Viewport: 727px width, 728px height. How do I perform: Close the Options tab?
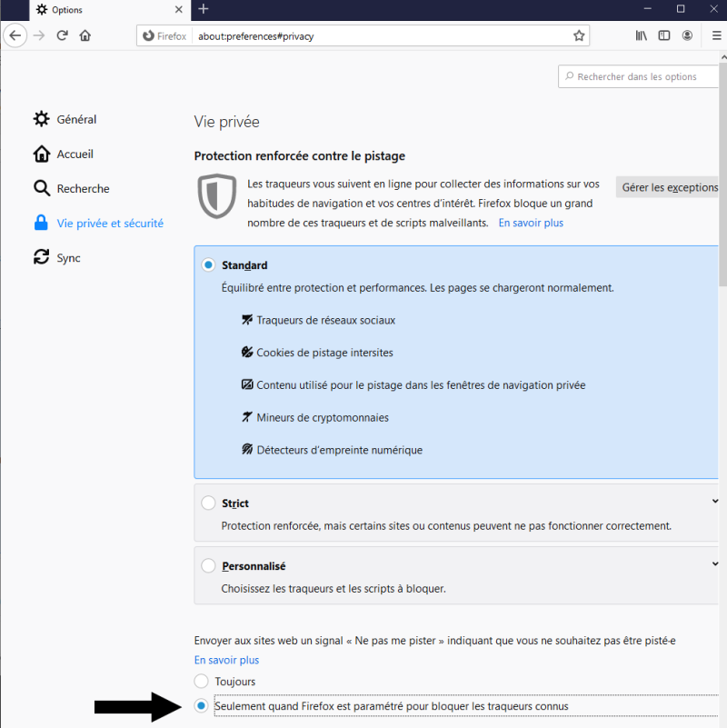(x=179, y=9)
